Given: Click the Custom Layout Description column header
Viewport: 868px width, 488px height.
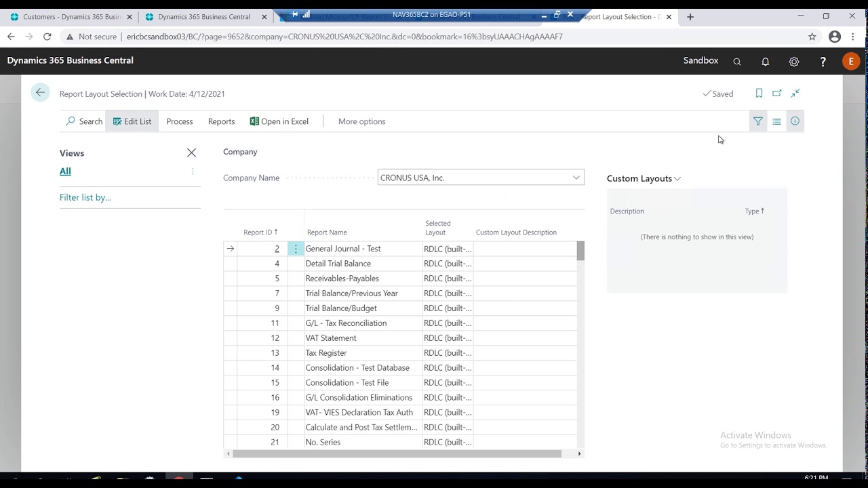Looking at the screenshot, I should coord(516,232).
